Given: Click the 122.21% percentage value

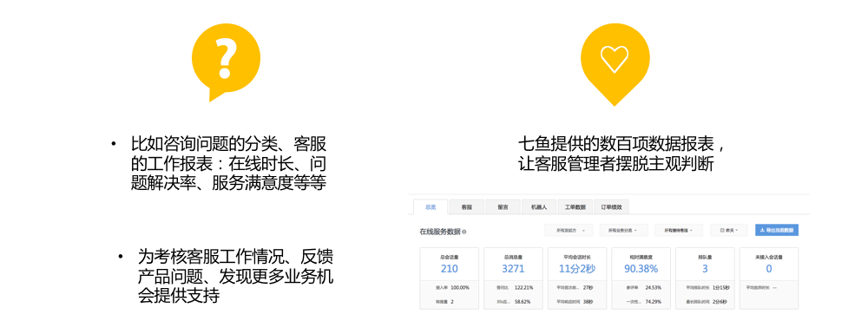Looking at the screenshot, I should [x=524, y=287].
